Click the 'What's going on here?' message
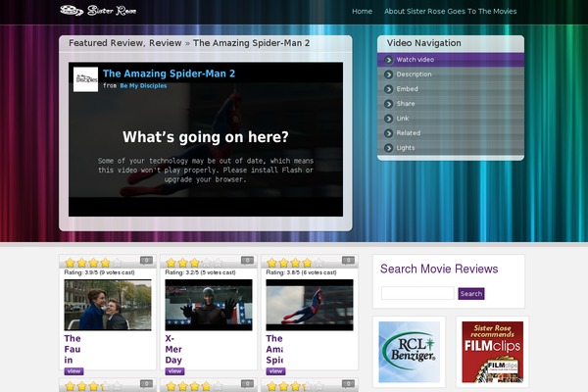Screen dimensions: 588x392 coord(206,137)
